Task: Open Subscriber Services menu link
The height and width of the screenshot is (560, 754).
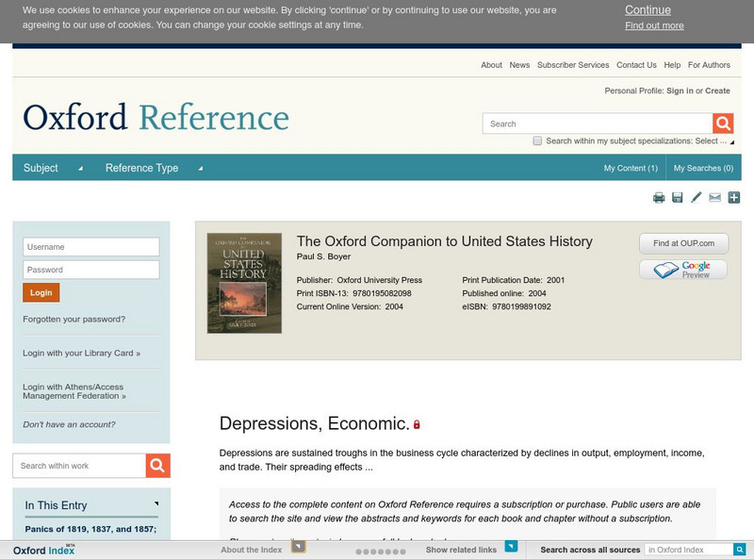Action: tap(573, 65)
